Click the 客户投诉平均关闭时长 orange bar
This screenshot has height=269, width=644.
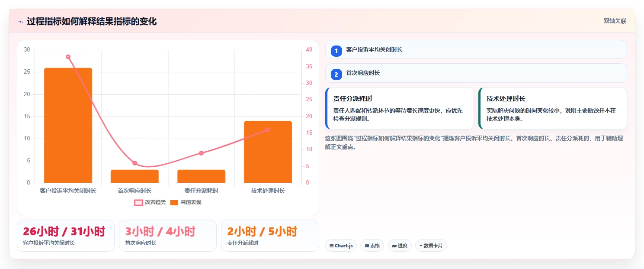68,125
